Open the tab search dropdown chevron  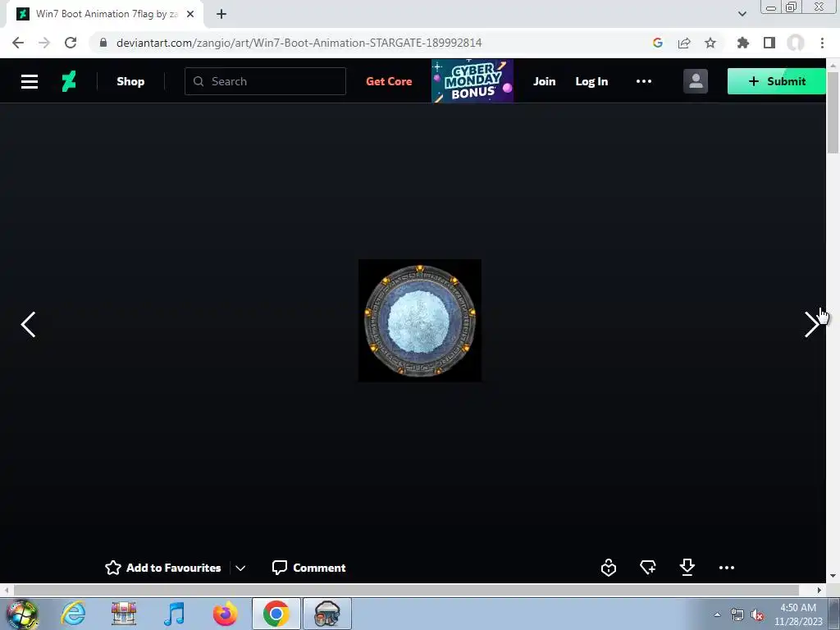coord(742,14)
